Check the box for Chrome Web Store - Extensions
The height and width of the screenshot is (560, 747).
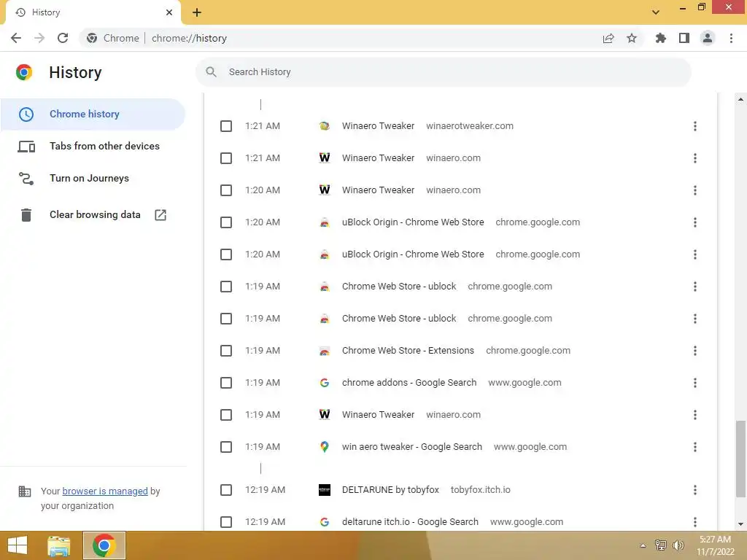(226, 351)
